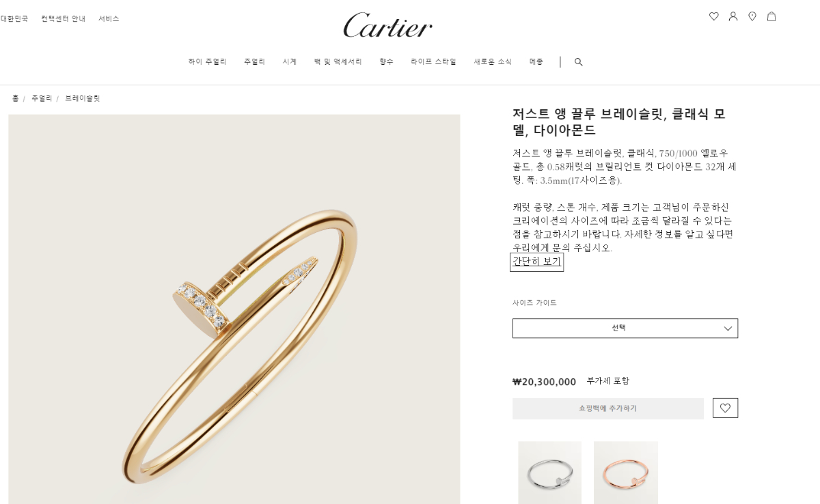Click the Cartier logo
Screen dimensions: 820x504
tap(387, 25)
